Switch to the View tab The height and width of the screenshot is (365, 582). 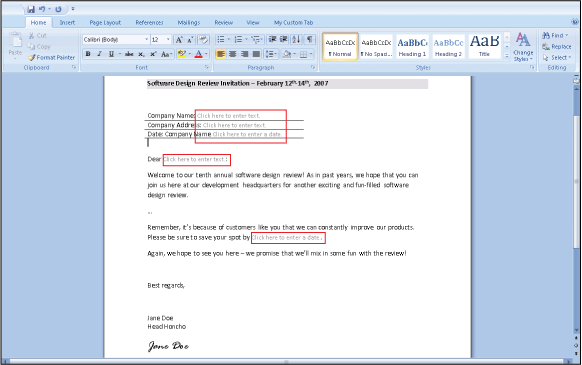coord(253,23)
